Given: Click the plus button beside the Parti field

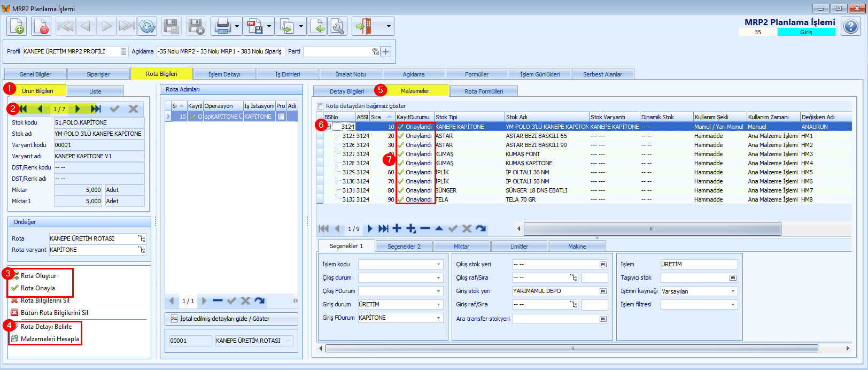Looking at the screenshot, I should click(x=386, y=51).
